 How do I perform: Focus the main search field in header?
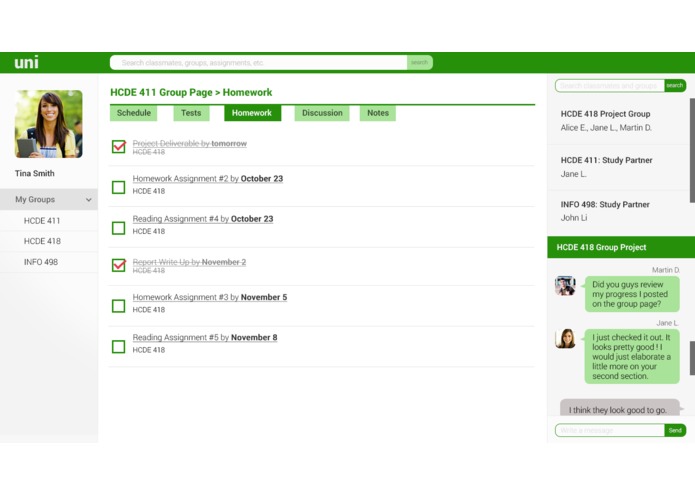pyautogui.click(x=258, y=62)
